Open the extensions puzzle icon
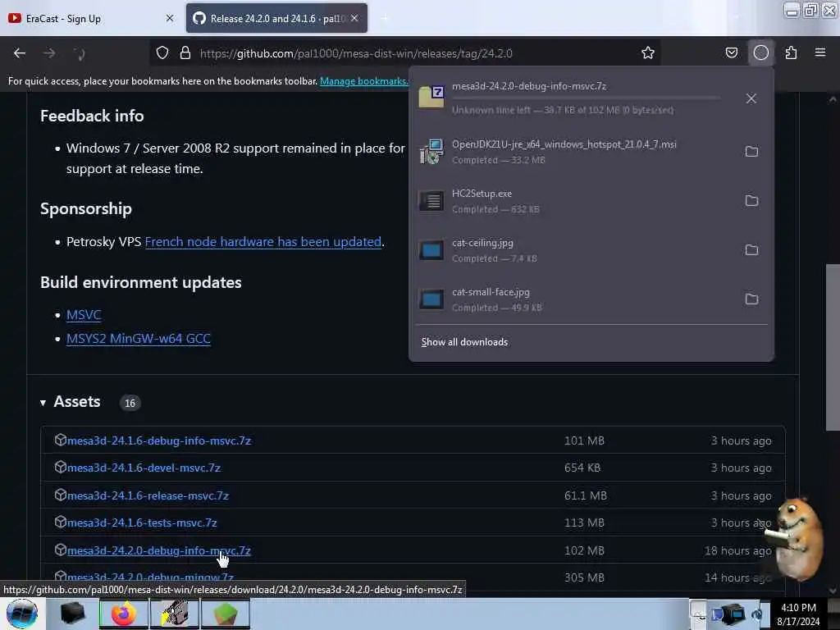 tap(791, 53)
